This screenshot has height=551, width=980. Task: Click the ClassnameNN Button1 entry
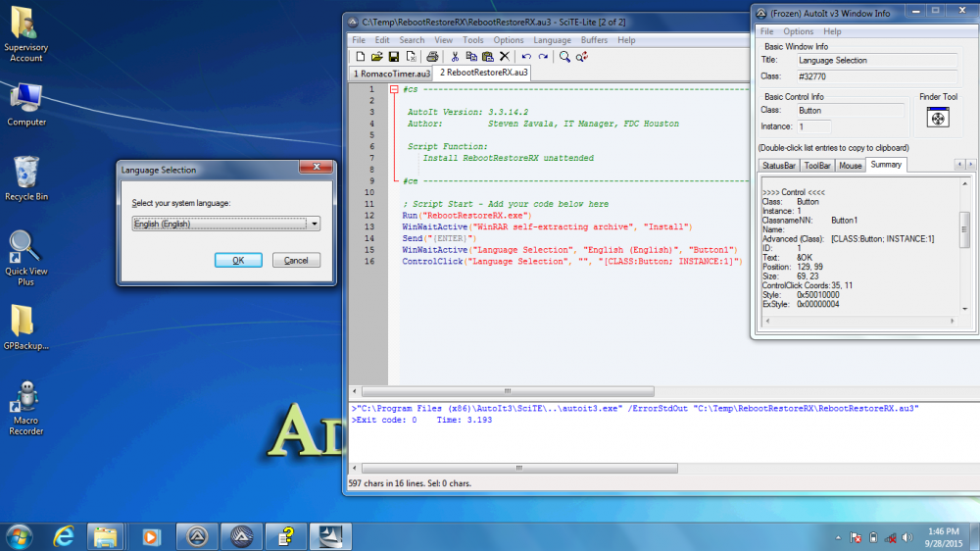pos(810,221)
